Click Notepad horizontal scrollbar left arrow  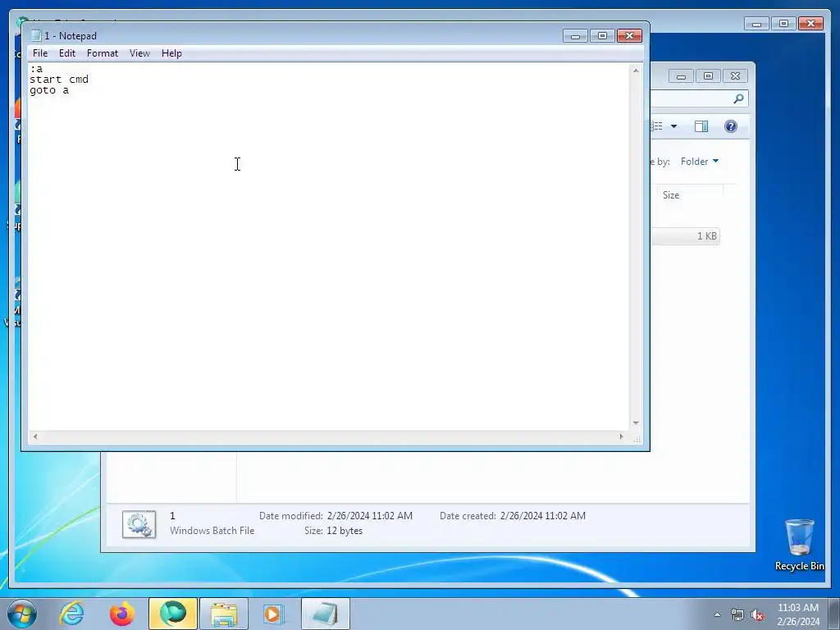35,436
